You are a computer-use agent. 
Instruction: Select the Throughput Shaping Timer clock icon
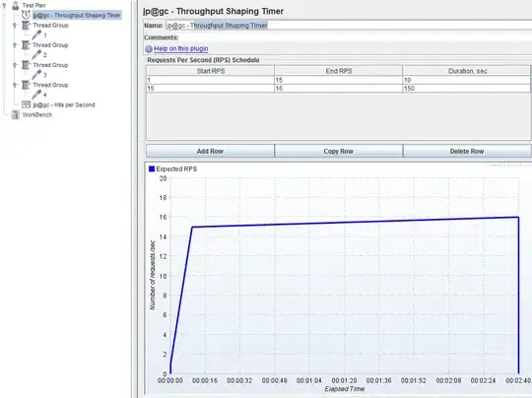27,15
